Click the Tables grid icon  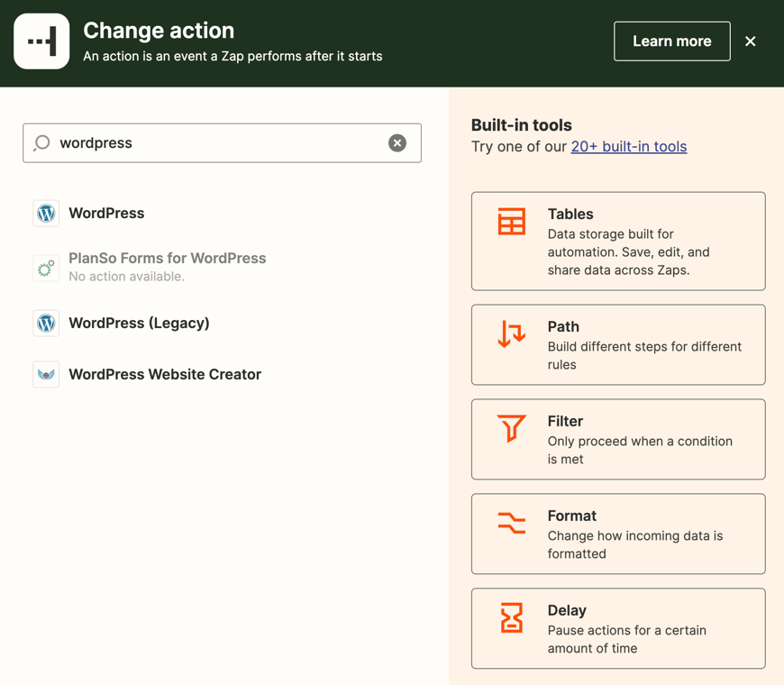512,222
